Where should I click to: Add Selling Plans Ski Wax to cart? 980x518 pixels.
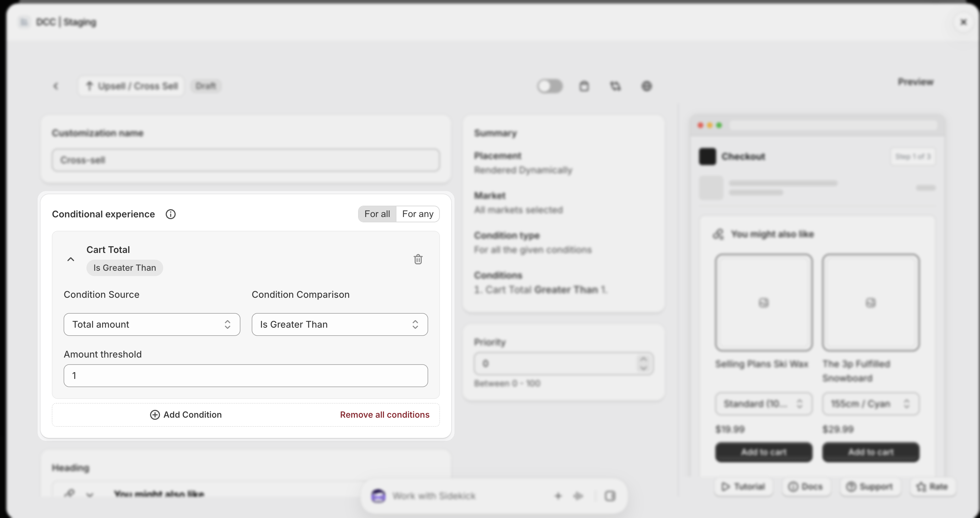[x=763, y=452]
